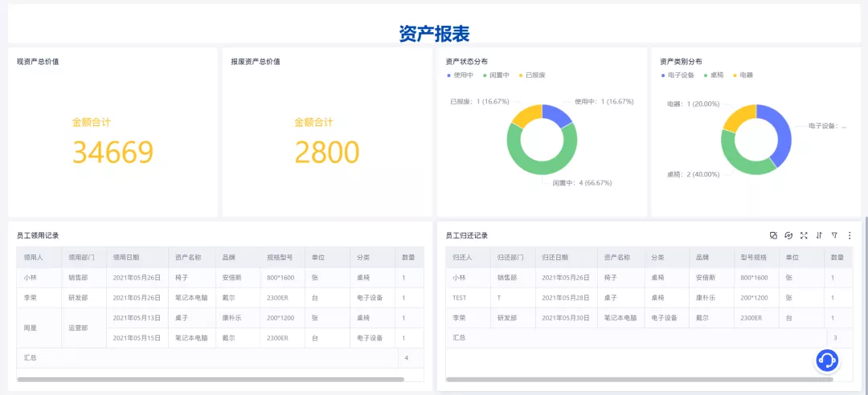Click the 领用人 column header
868x395 pixels.
39,257
